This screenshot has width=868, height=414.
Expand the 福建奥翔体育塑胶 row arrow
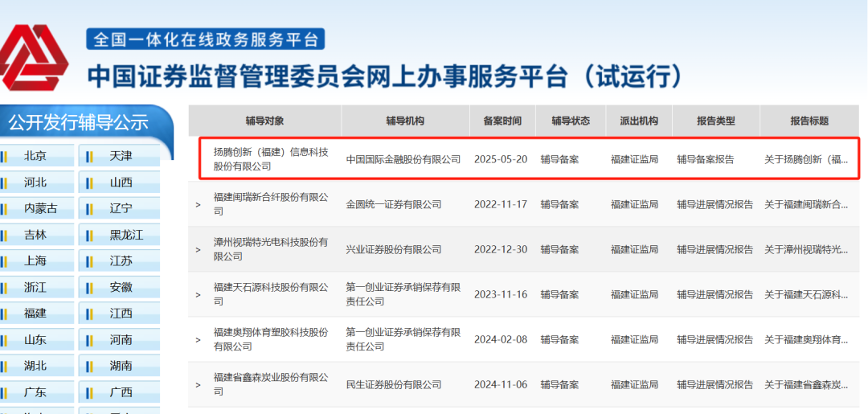199,340
